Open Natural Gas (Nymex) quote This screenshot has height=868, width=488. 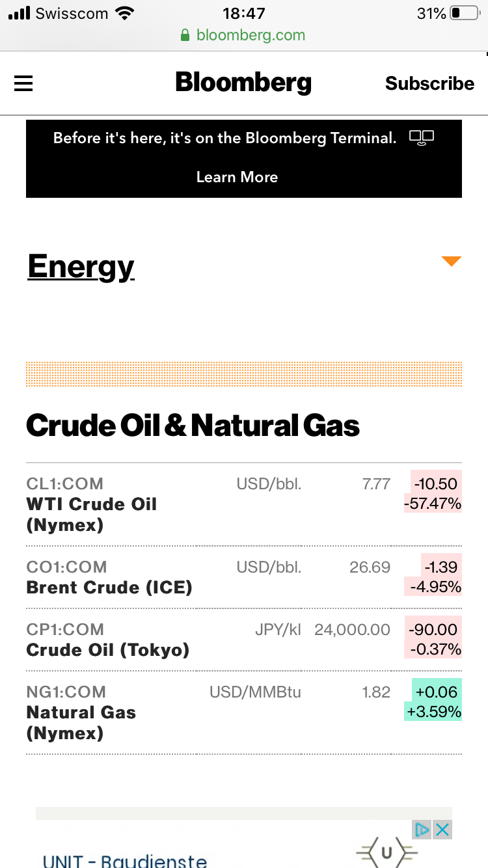click(81, 722)
